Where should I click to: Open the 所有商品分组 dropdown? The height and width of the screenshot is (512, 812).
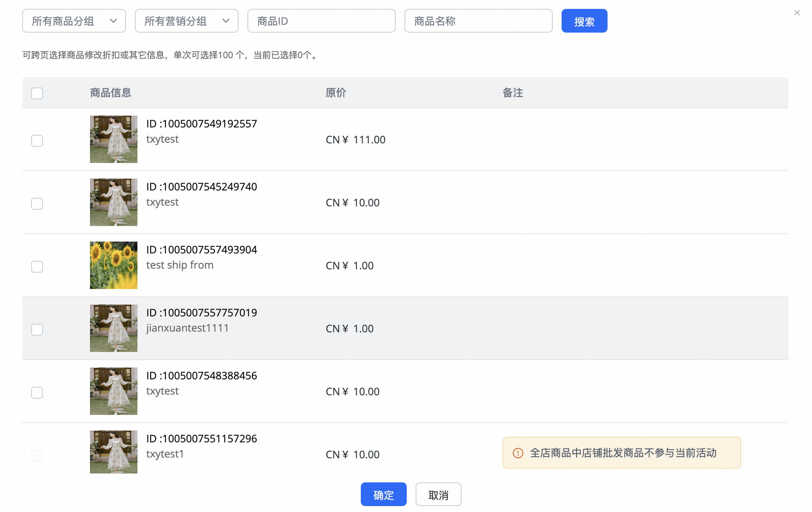coord(74,21)
